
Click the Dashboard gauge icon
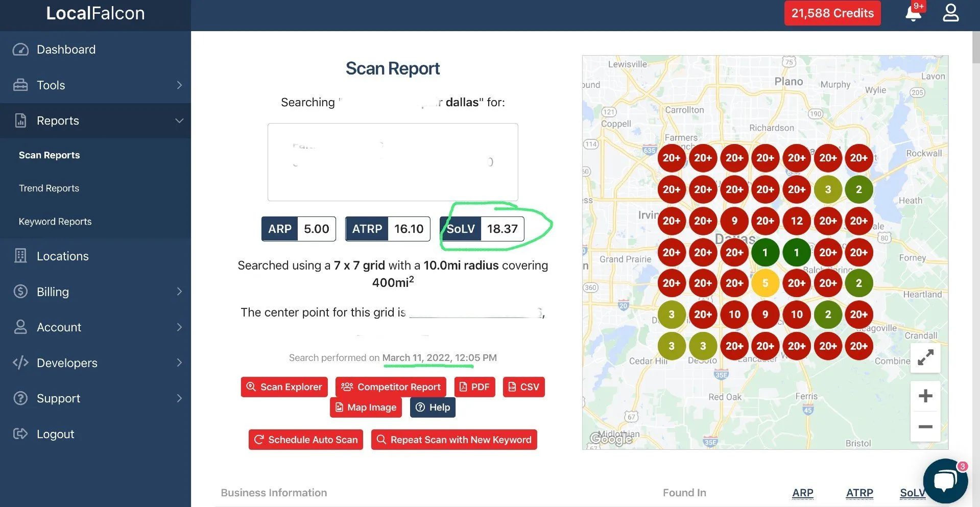[20, 50]
